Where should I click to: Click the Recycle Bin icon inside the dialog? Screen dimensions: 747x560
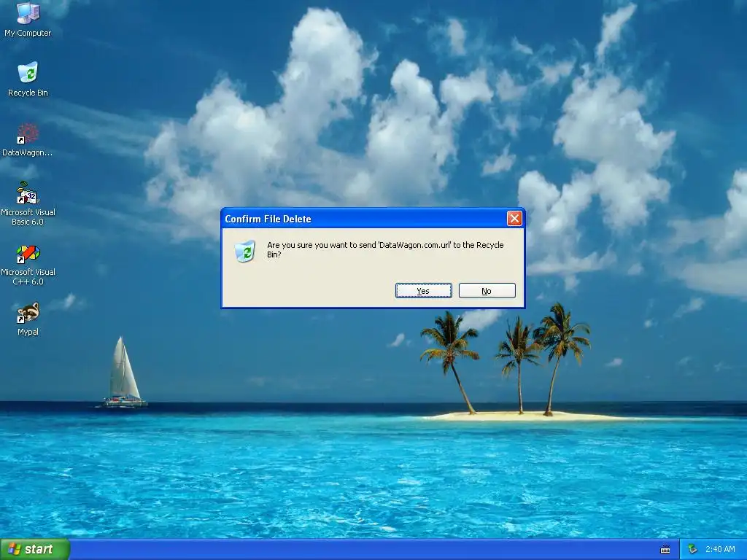pos(245,252)
